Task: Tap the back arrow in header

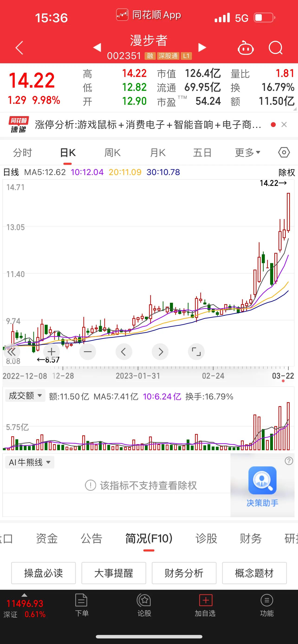Action: [19, 48]
